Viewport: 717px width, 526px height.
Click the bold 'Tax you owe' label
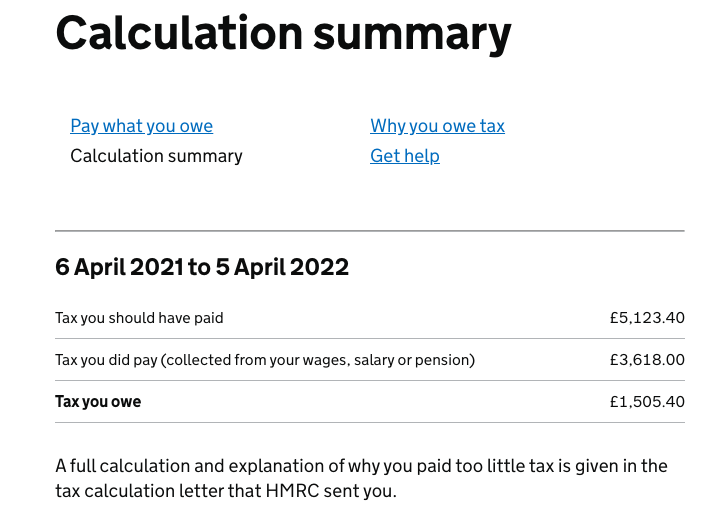[x=98, y=402]
